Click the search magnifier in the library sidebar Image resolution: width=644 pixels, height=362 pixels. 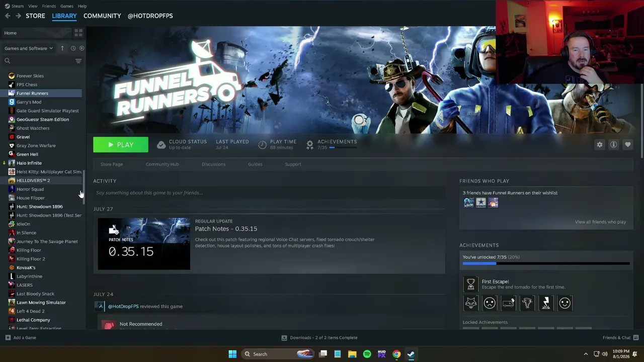tap(7, 61)
